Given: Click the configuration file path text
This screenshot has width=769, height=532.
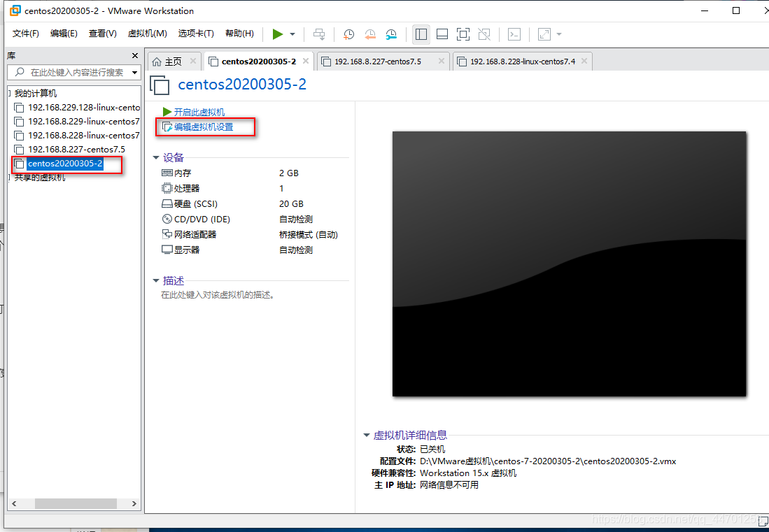Looking at the screenshot, I should [x=548, y=461].
